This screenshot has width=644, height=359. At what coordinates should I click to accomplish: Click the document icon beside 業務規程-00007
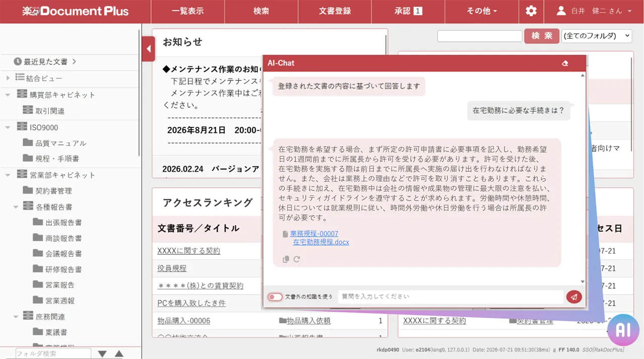[x=285, y=234]
